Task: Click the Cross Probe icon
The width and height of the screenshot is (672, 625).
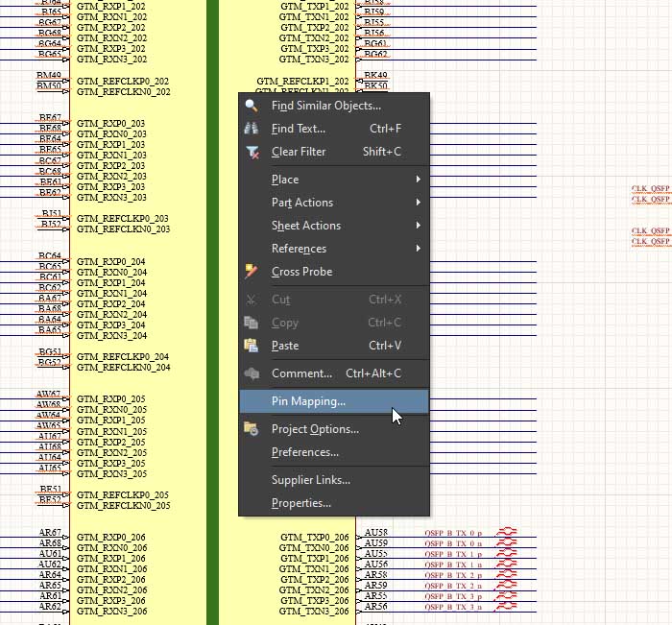Action: click(x=252, y=272)
